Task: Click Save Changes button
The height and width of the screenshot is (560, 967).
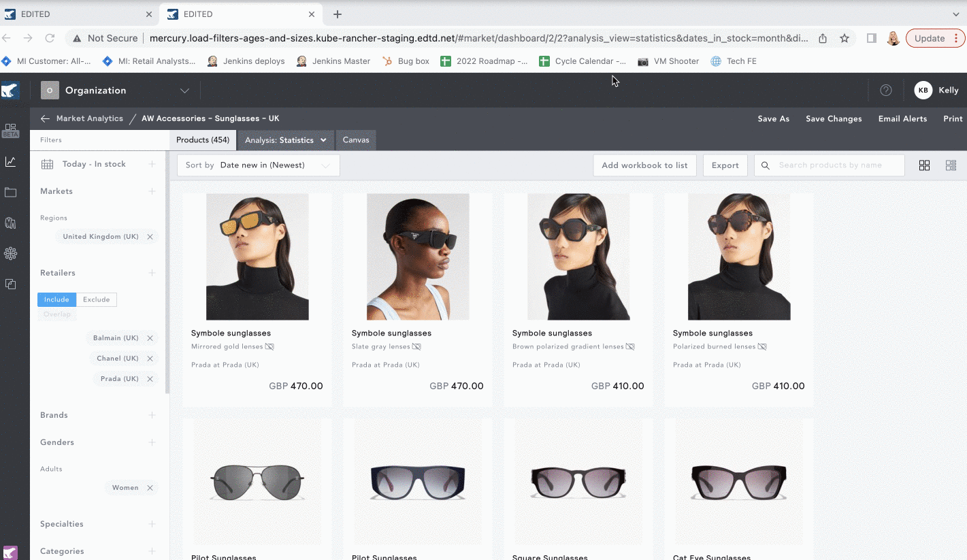Action: (834, 119)
